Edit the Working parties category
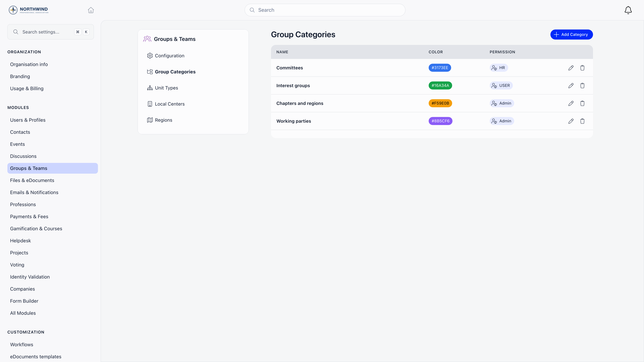The height and width of the screenshot is (362, 644). 571,121
